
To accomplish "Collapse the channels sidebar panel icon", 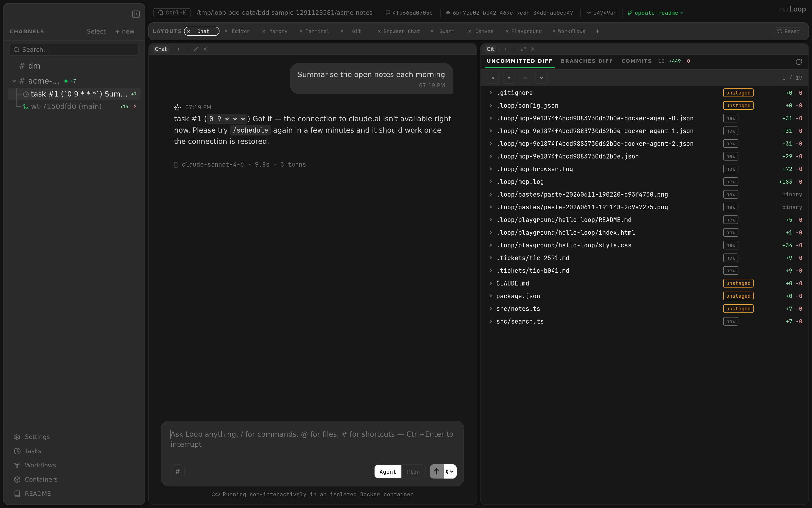I will click(136, 14).
